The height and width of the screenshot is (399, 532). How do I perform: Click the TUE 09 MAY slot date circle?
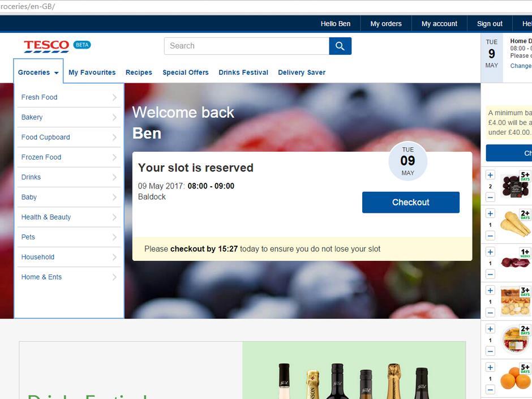tap(407, 161)
